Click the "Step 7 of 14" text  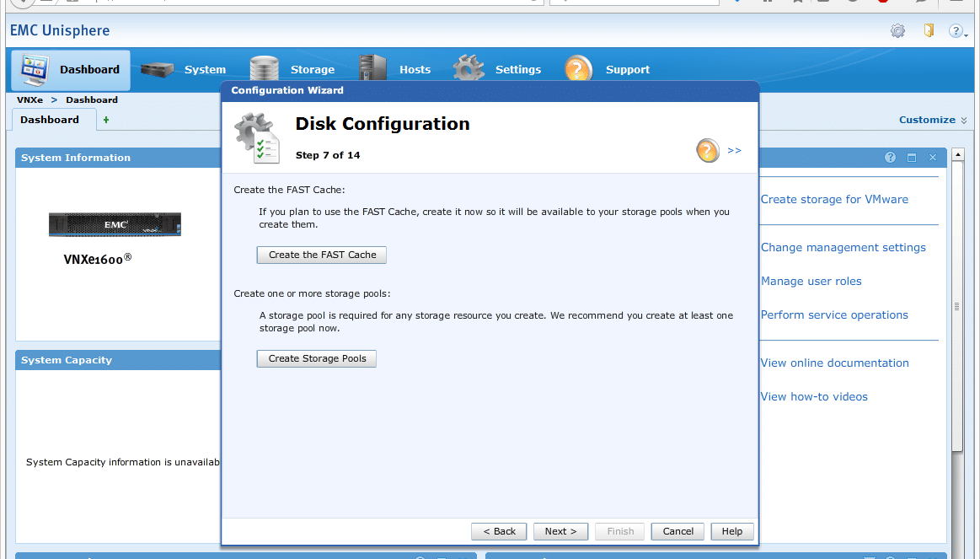[328, 155]
